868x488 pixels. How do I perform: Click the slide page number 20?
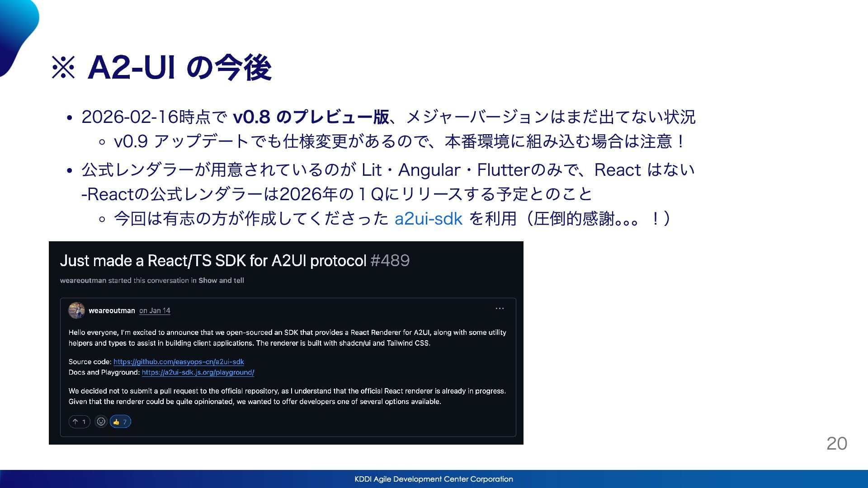pyautogui.click(x=836, y=443)
